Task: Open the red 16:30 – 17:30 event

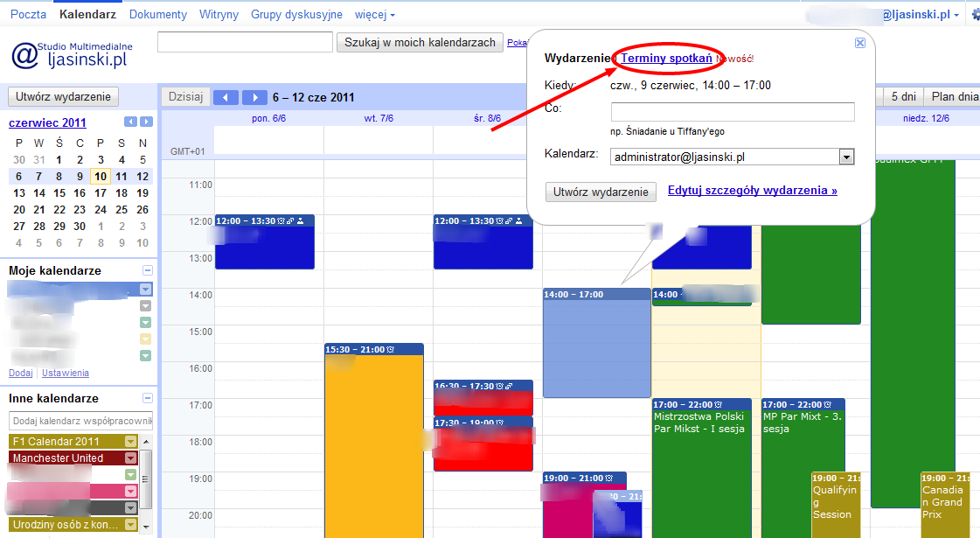Action: (x=483, y=397)
